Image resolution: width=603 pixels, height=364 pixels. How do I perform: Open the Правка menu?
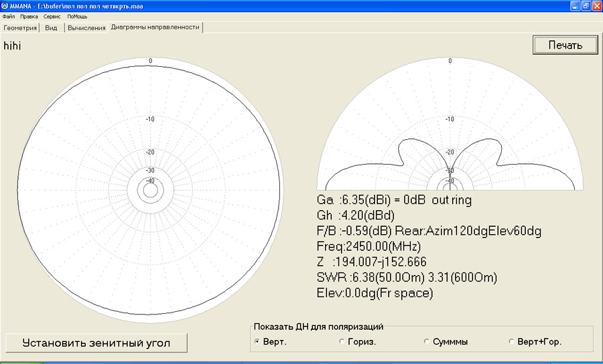click(x=29, y=17)
